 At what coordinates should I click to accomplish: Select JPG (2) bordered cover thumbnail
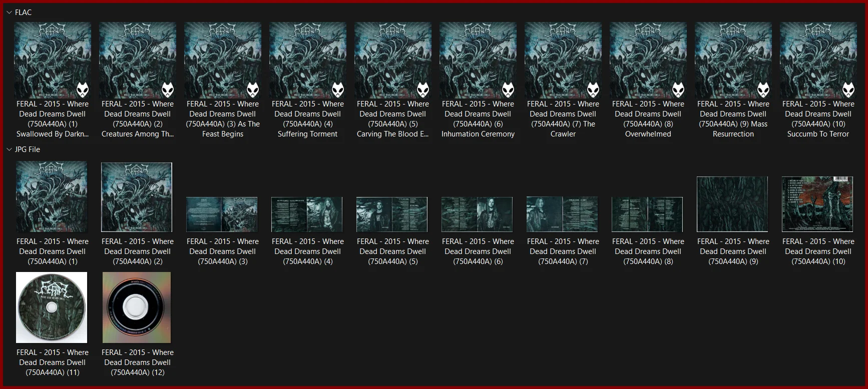tap(137, 197)
